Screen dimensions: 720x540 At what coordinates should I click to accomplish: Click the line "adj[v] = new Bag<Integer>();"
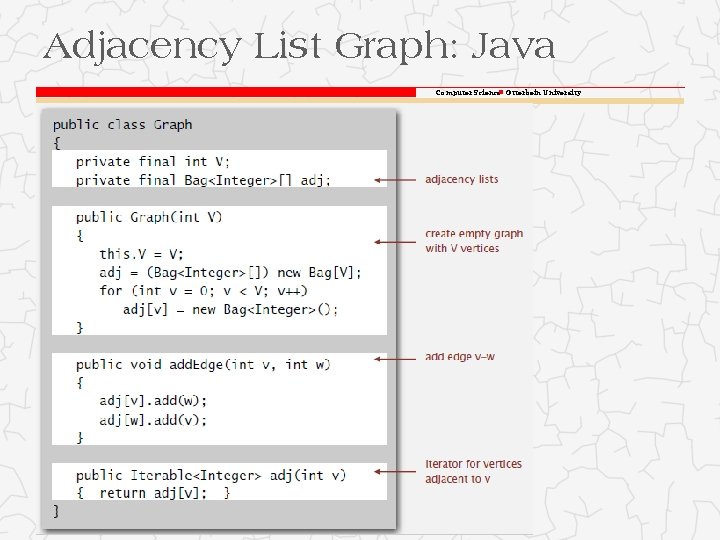click(231, 309)
